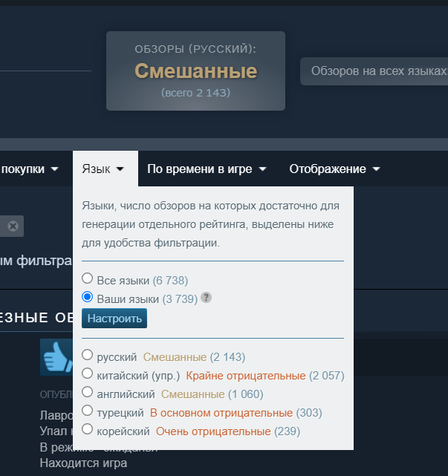Viewport: 448px width, 476px height.
Task: Click the "Настроить" button
Action: click(x=114, y=318)
